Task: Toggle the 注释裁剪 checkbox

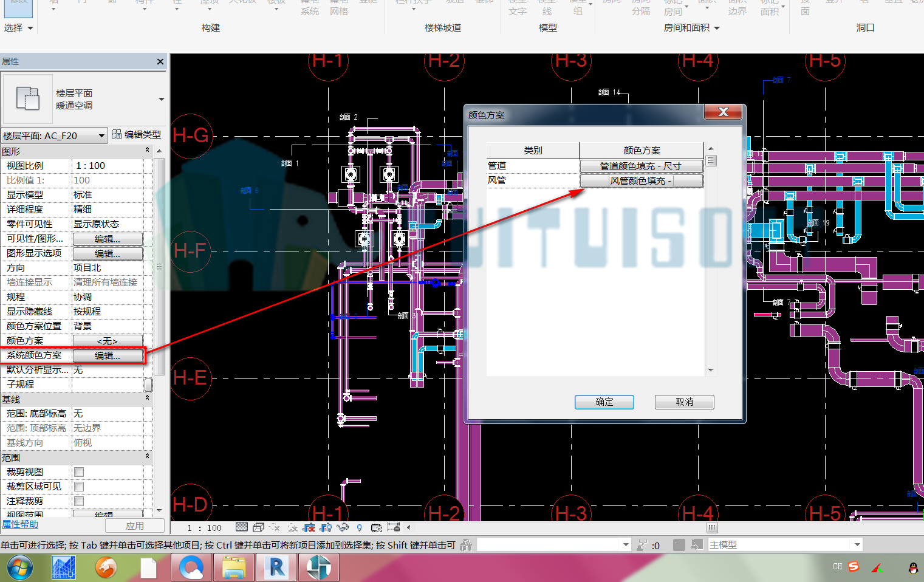Action: tap(79, 501)
